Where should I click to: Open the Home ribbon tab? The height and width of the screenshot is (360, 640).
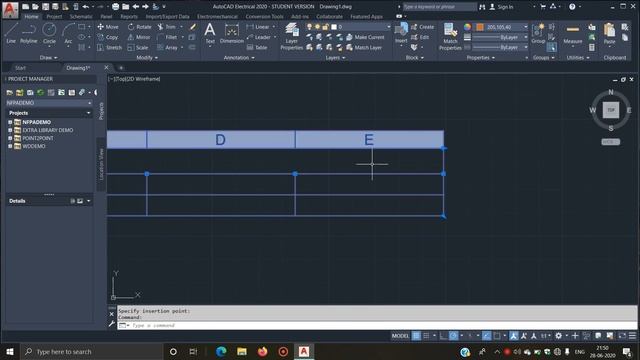point(31,17)
